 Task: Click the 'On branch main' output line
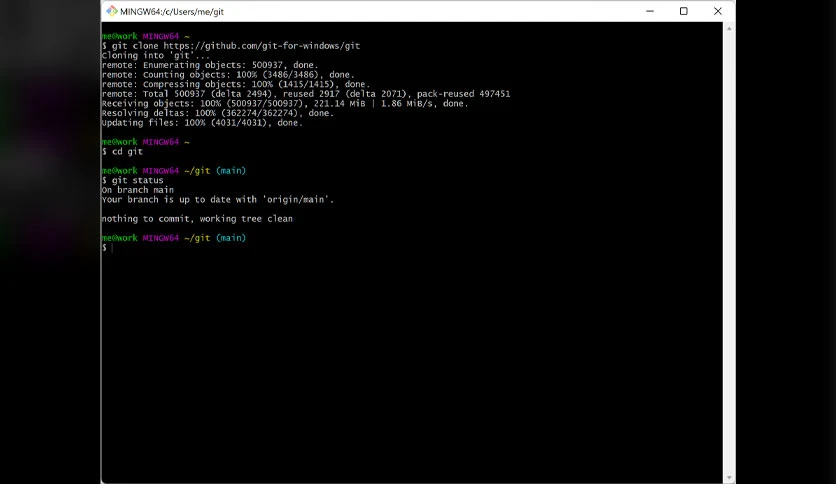tap(138, 190)
